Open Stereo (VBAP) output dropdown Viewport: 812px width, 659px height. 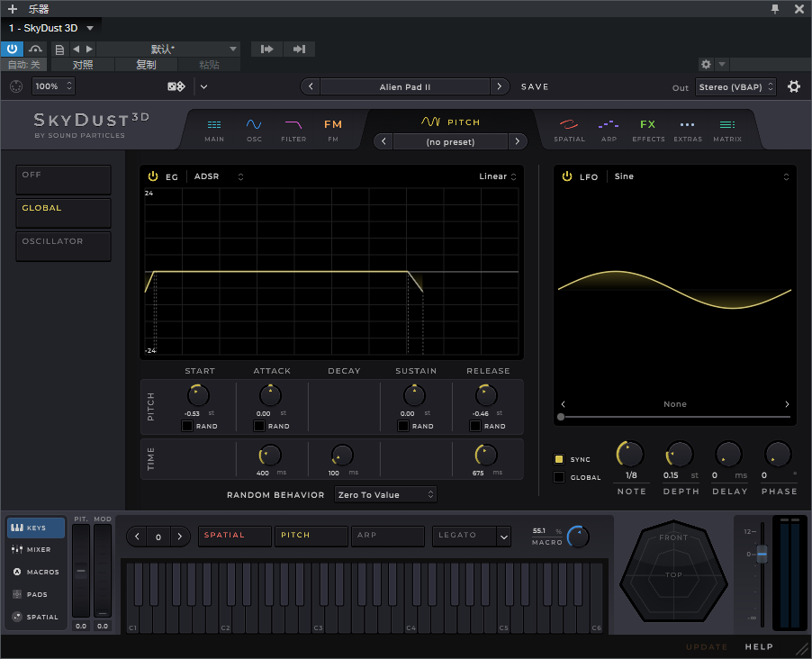(x=735, y=87)
